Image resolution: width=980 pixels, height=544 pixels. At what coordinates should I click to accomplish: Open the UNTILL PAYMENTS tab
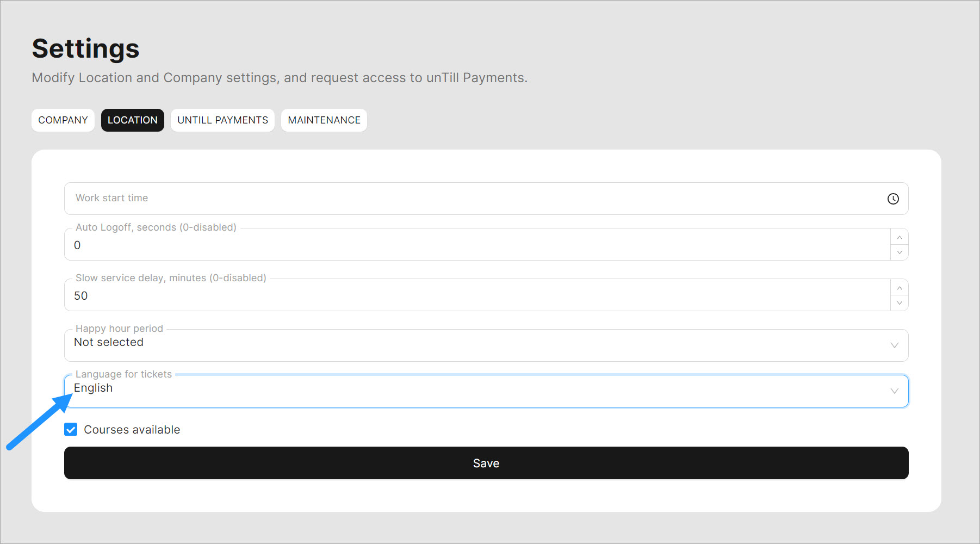click(x=222, y=120)
